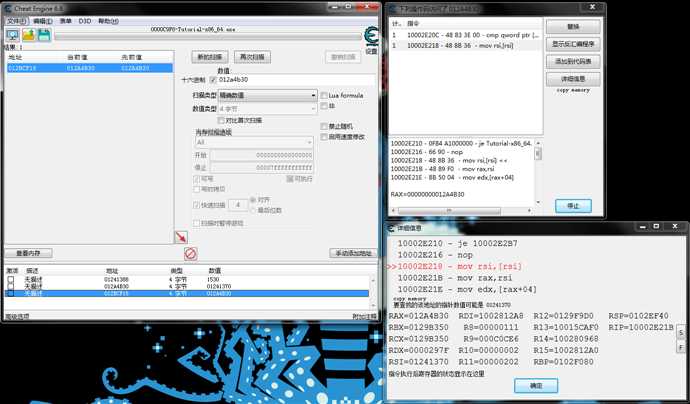Click the F side button in details window
690x404 pixels.
click(681, 347)
